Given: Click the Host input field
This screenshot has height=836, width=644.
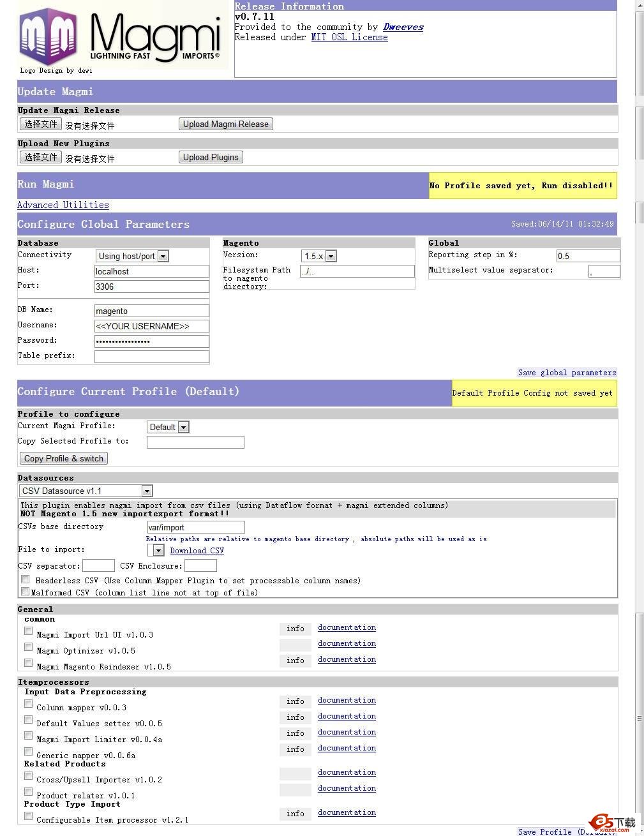Looking at the screenshot, I should pyautogui.click(x=152, y=271).
